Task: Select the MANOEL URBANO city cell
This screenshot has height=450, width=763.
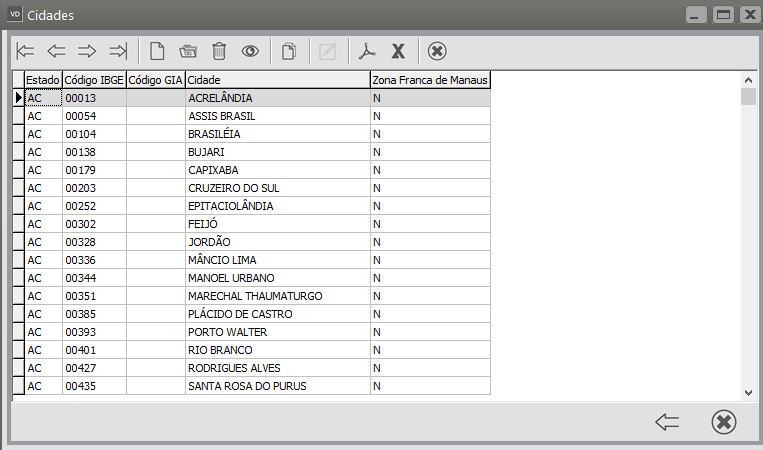Action: (278, 278)
